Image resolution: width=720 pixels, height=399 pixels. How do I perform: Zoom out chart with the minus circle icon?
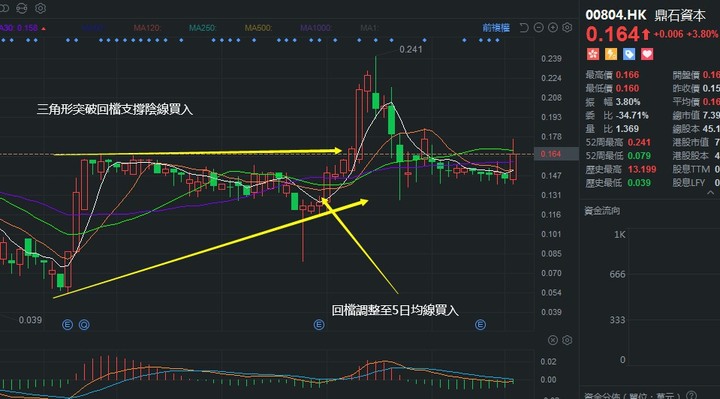tap(539, 28)
